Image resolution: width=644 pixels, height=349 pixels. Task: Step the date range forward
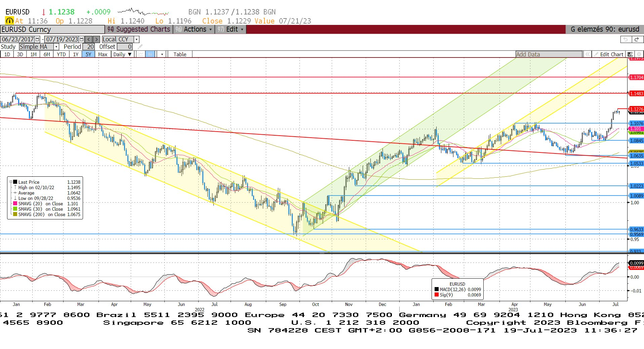[x=96, y=39]
